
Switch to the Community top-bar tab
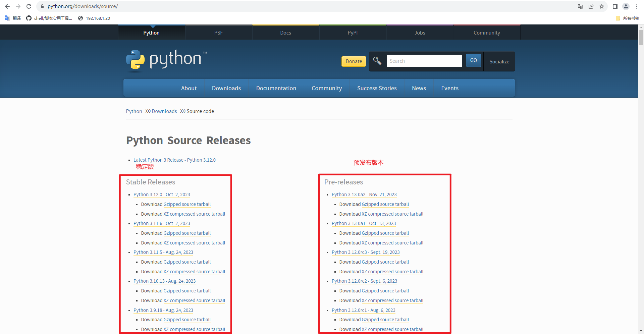tap(487, 33)
